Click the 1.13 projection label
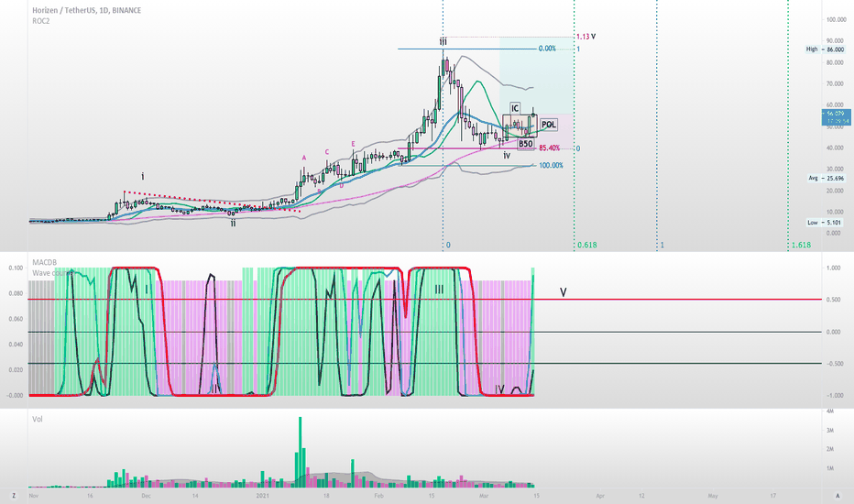Screen dimensions: 854x504 pos(583,37)
